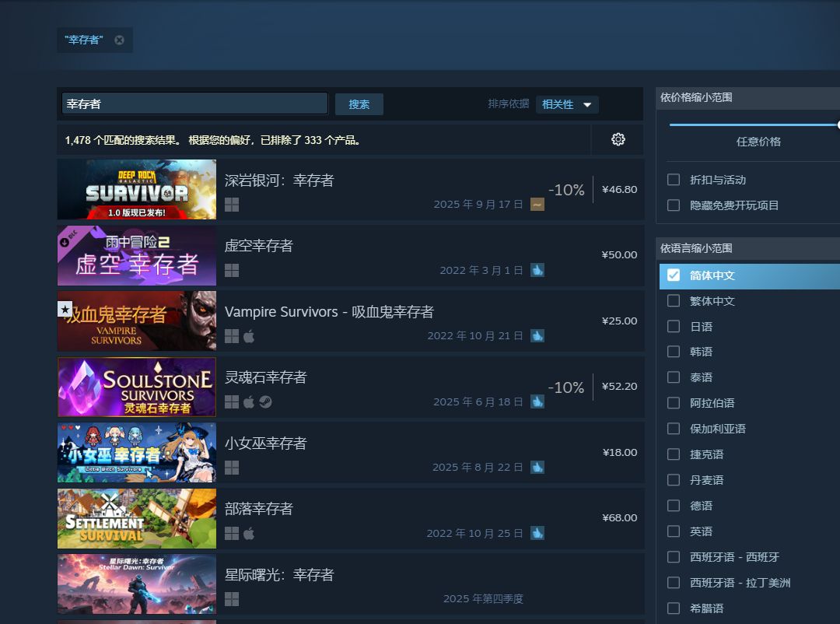Viewport: 840px width, 624px height.
Task: Click thumbs-up review icon for 虚空幸存者
Action: (537, 270)
